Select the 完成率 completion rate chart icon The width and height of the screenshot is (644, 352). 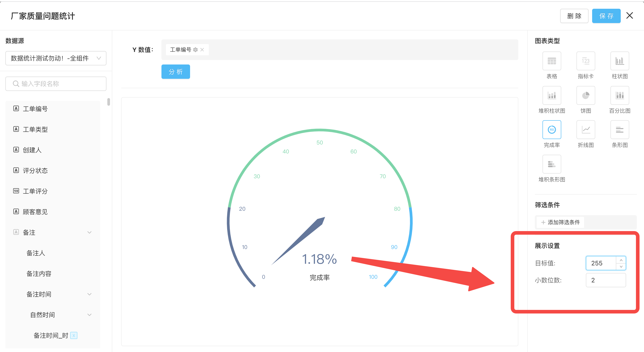point(551,129)
